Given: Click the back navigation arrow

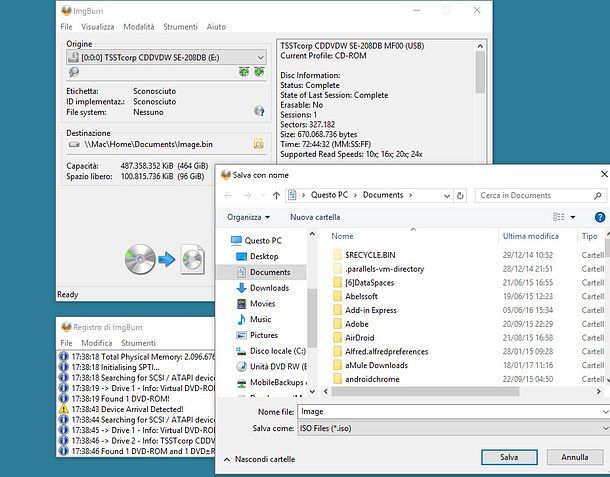Looking at the screenshot, I should tap(228, 195).
